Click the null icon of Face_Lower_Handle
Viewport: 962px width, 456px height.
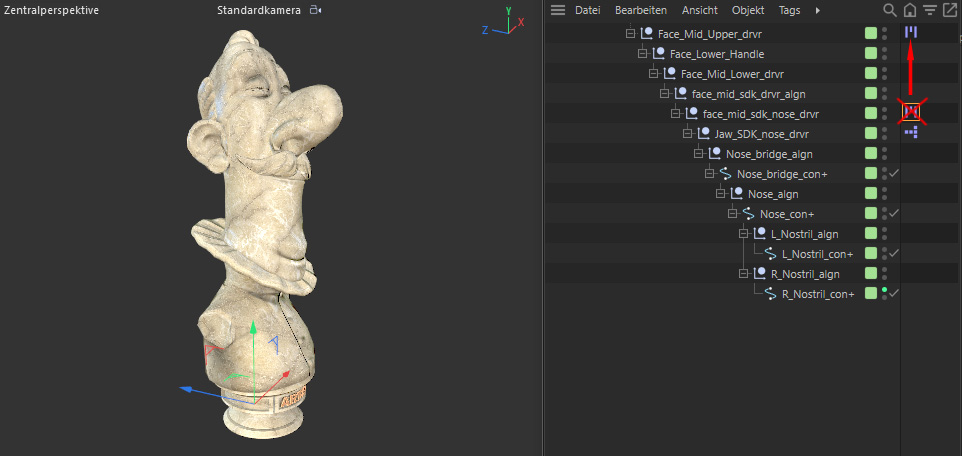659,53
